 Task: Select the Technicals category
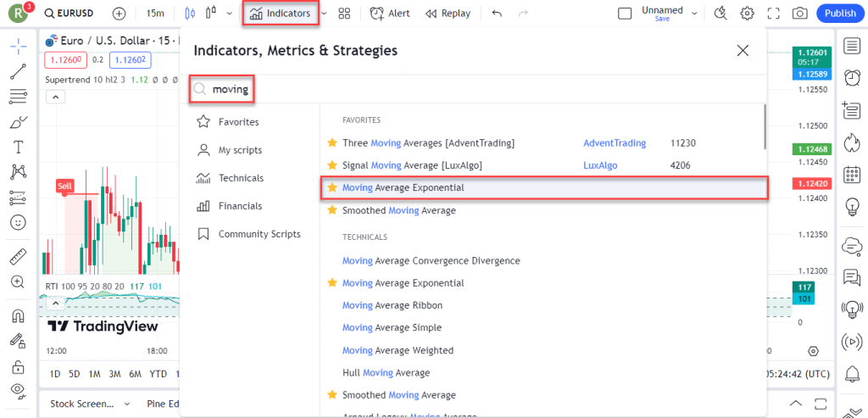point(241,178)
